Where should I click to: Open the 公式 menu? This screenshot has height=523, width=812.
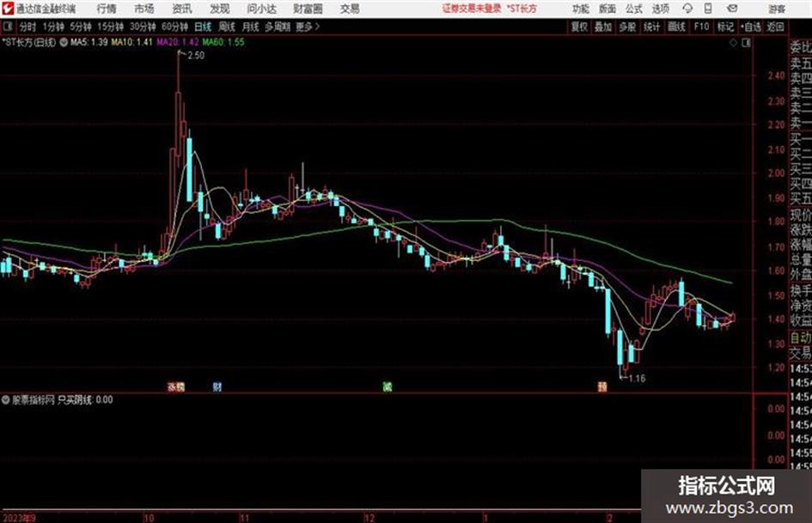coord(634,9)
